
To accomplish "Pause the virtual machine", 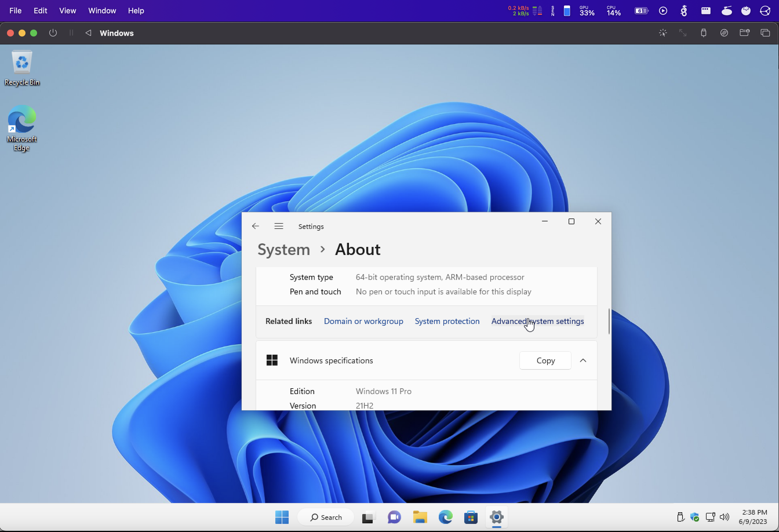I will coord(71,33).
